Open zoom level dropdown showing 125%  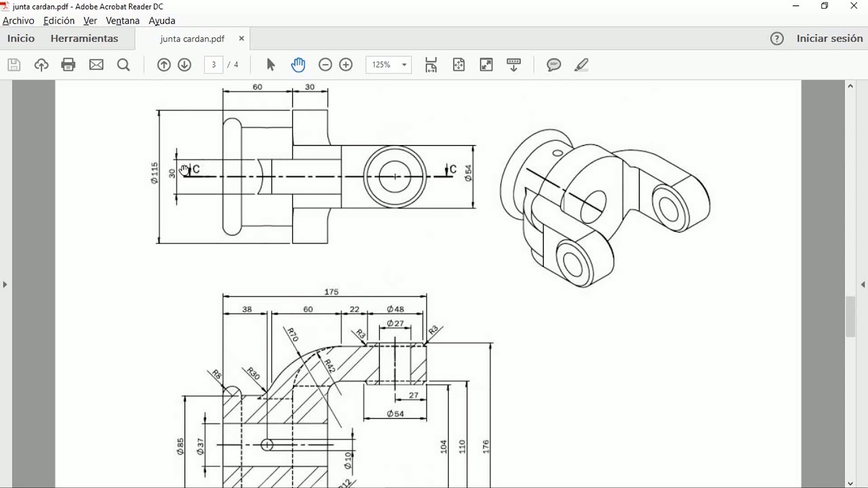coord(389,65)
